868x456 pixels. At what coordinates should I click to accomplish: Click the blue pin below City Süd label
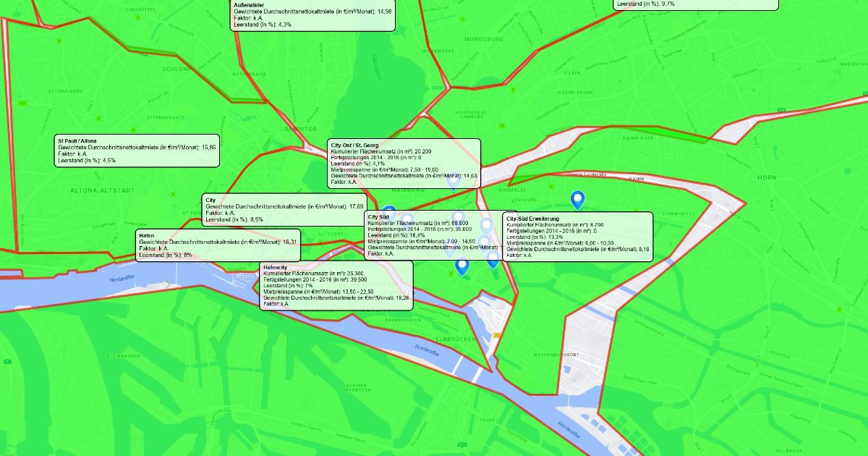(x=462, y=267)
